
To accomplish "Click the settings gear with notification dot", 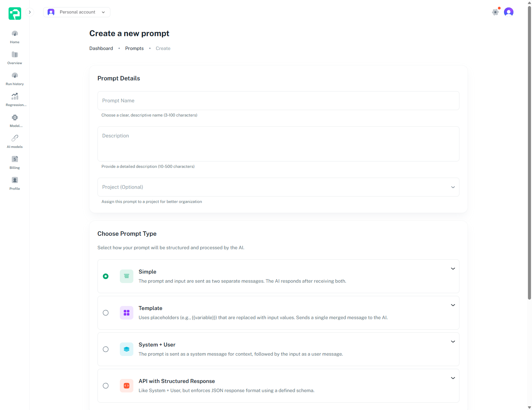I will tap(495, 12).
